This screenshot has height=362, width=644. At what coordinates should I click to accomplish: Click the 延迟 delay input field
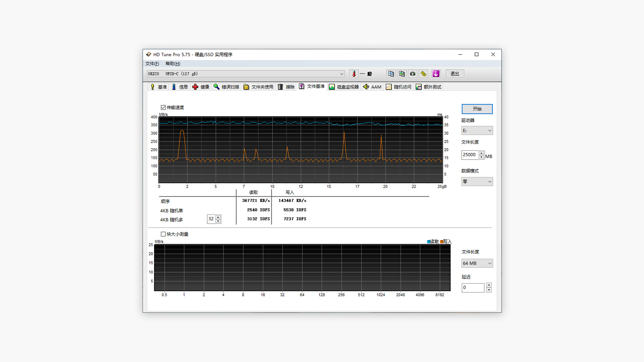[473, 287]
